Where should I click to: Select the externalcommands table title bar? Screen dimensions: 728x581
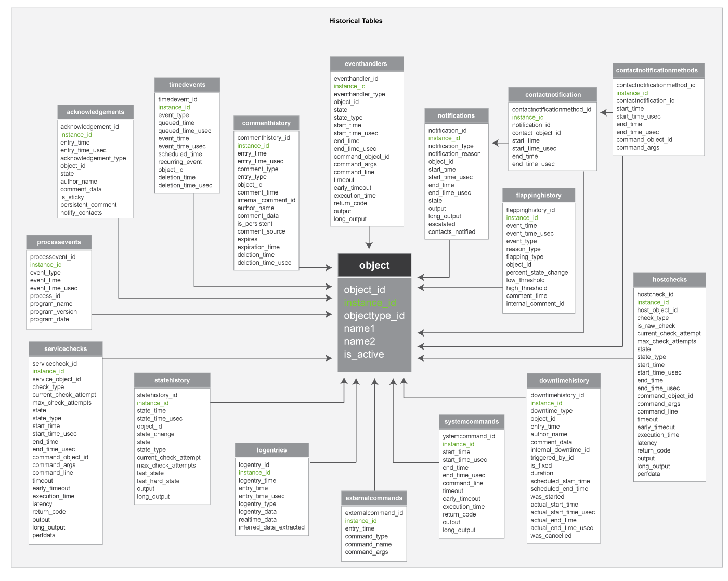click(374, 498)
